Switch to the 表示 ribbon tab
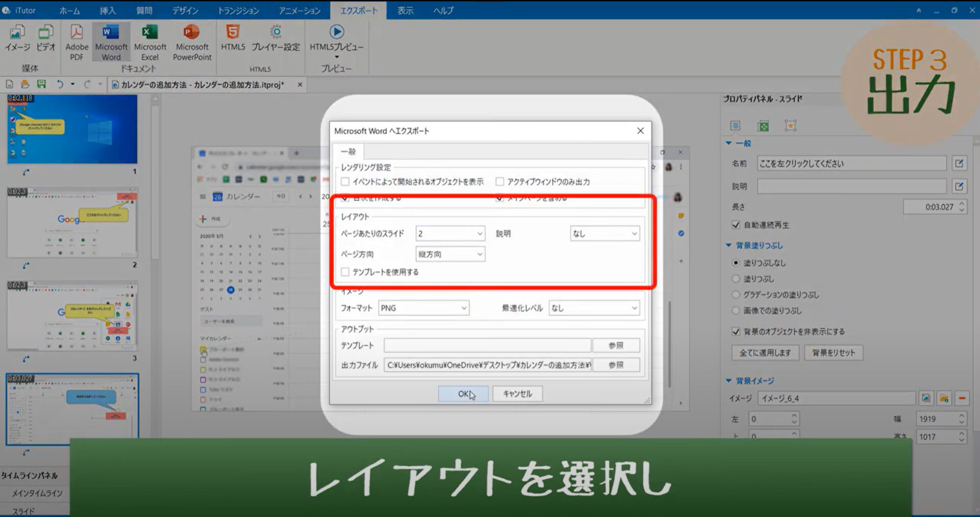Image resolution: width=980 pixels, height=517 pixels. pos(405,10)
